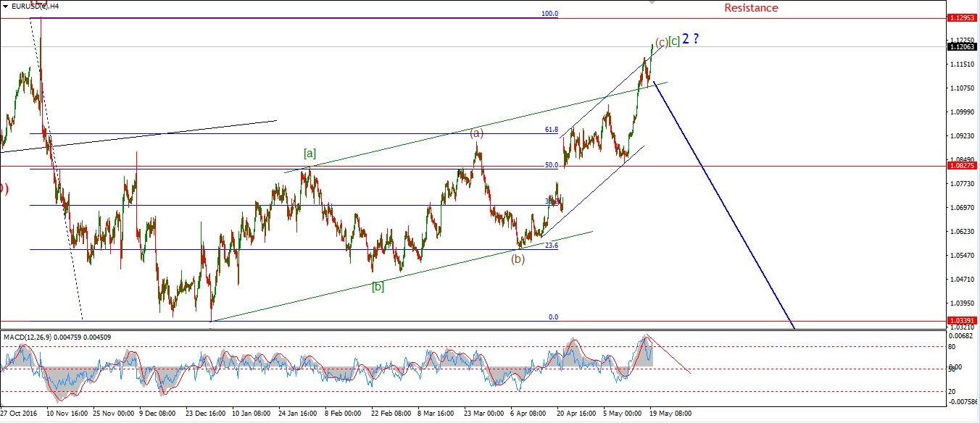Click the brown (a) wave label
This screenshot has width=980, height=423.
coord(476,133)
